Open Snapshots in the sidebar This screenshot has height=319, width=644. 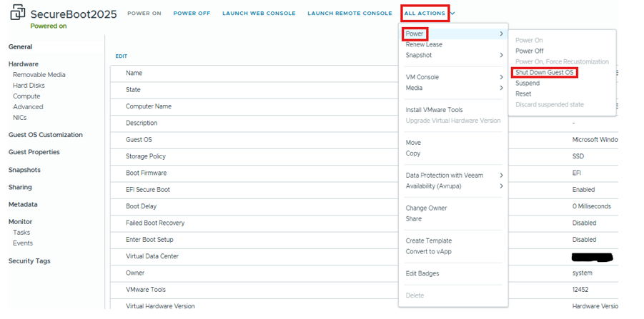[24, 170]
